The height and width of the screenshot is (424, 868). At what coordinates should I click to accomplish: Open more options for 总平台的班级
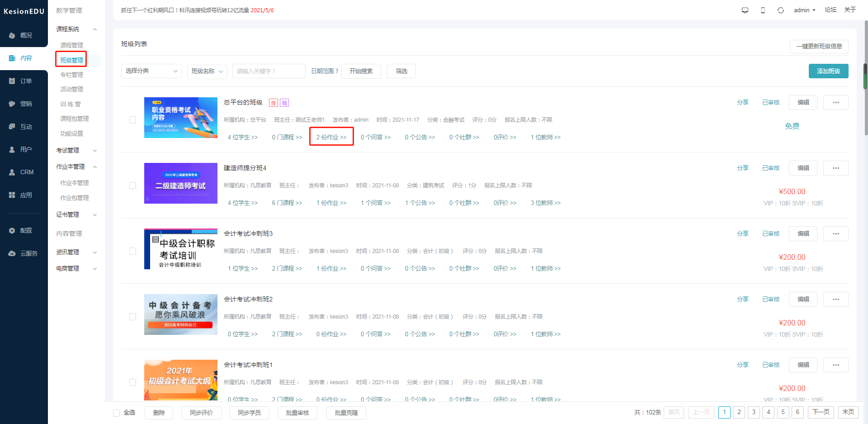836,102
